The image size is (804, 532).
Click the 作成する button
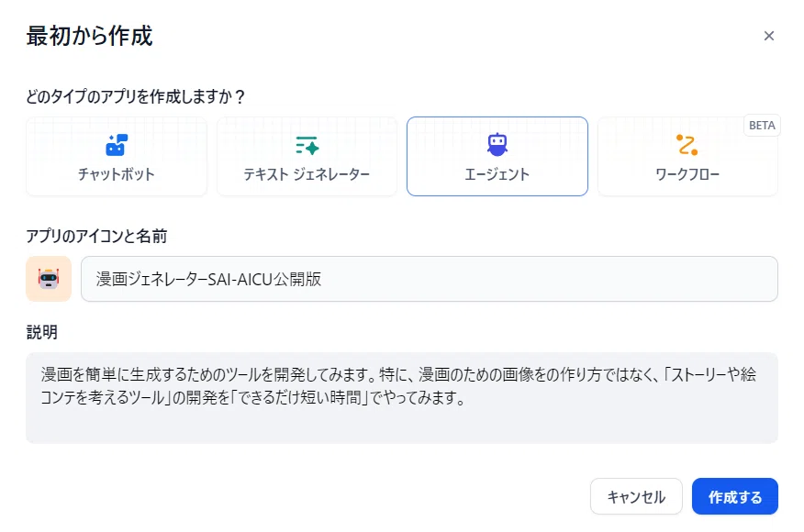(734, 497)
